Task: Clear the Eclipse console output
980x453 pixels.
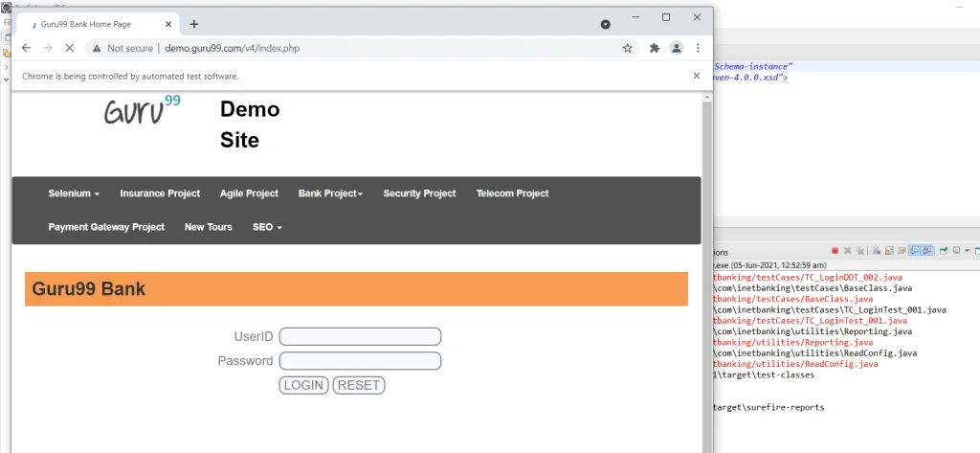Action: click(877, 251)
